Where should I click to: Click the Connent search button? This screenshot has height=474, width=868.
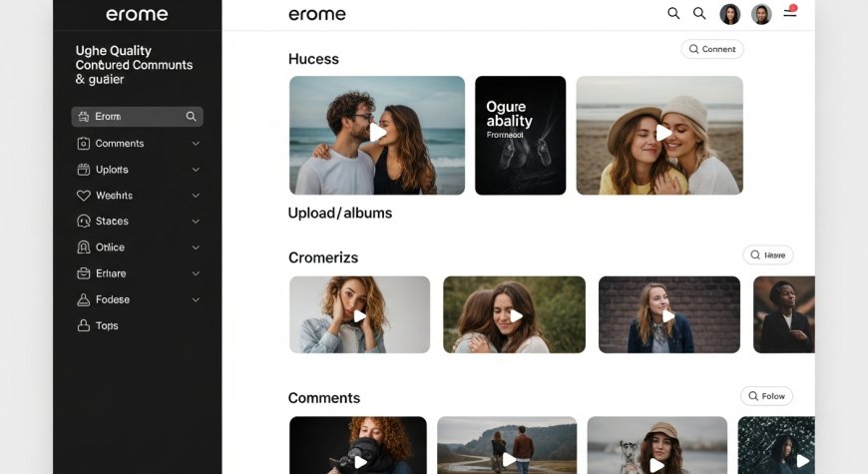(x=712, y=49)
